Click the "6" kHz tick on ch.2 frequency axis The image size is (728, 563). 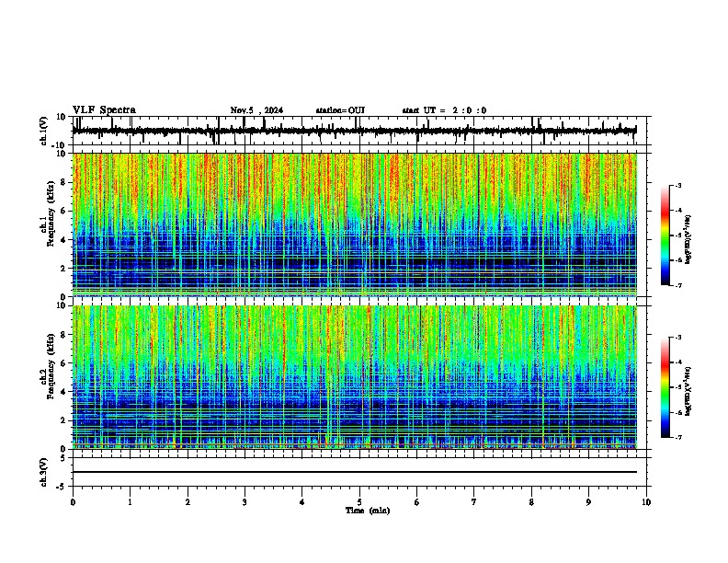pos(65,363)
